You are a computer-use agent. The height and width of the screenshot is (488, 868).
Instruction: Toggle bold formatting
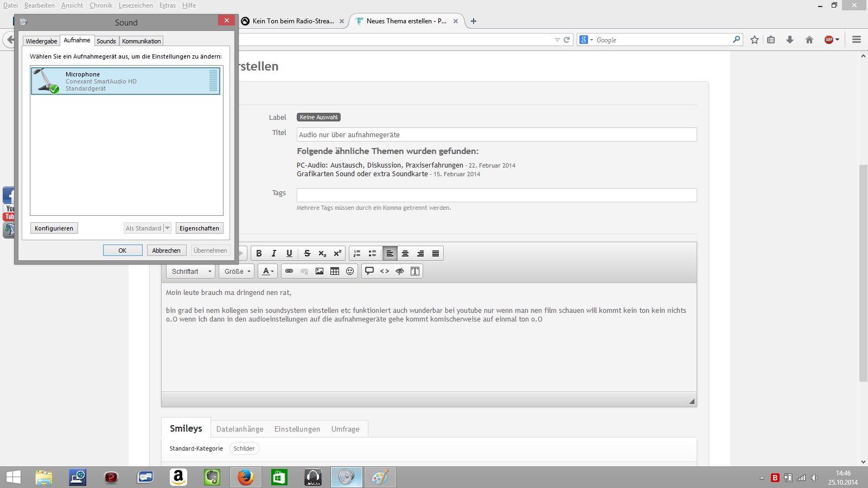click(259, 253)
